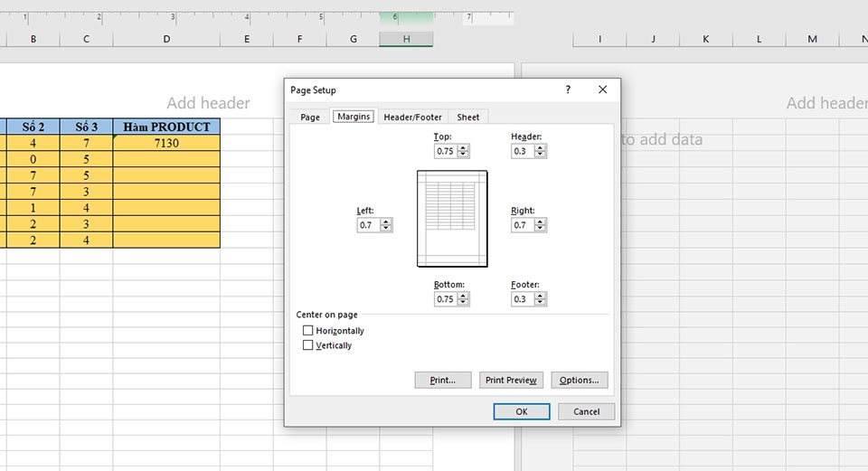868x471 pixels.
Task: Increase the Footer margin value
Action: point(541,297)
